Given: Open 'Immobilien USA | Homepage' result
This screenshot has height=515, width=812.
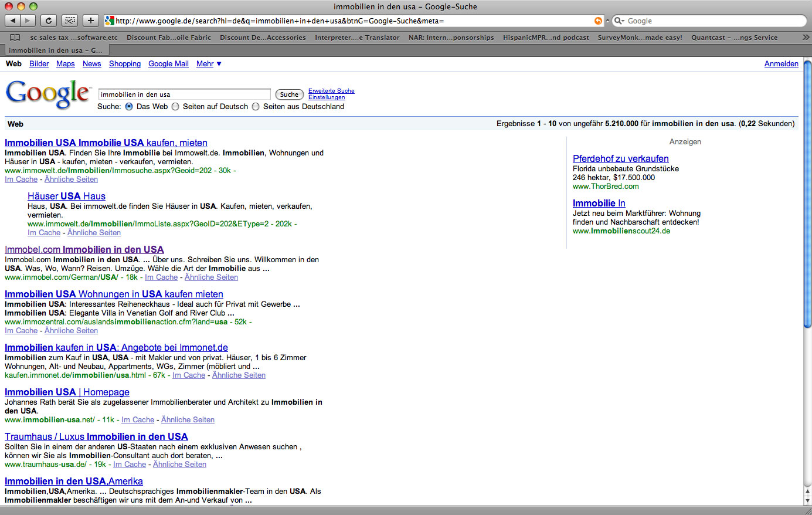Looking at the screenshot, I should click(67, 392).
